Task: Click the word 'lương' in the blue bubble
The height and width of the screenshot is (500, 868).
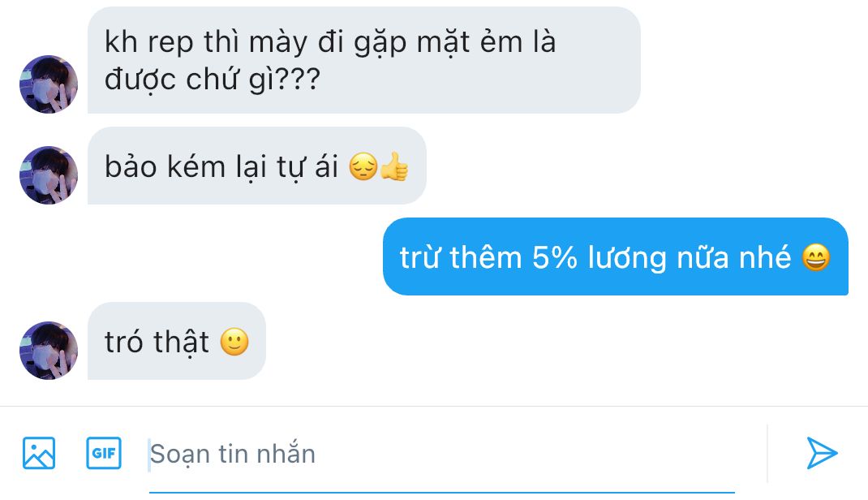Action: tap(626, 259)
